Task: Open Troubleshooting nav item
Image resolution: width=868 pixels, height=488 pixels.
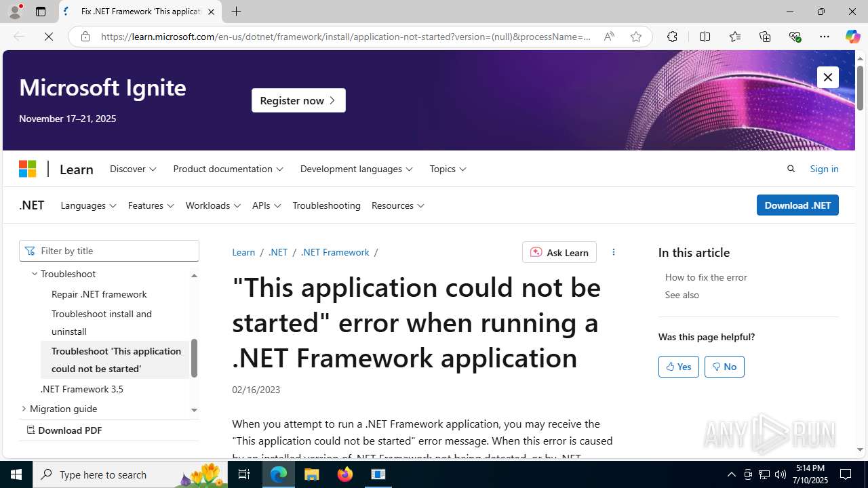Action: [326, 205]
